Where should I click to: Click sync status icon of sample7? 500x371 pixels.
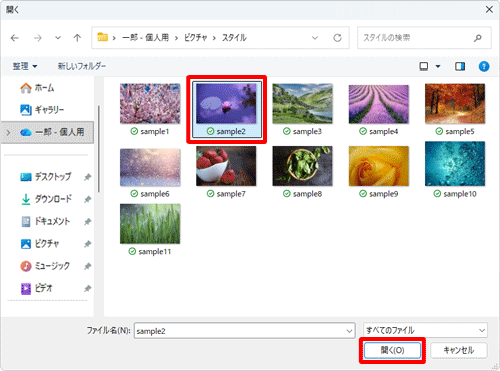tap(210, 193)
